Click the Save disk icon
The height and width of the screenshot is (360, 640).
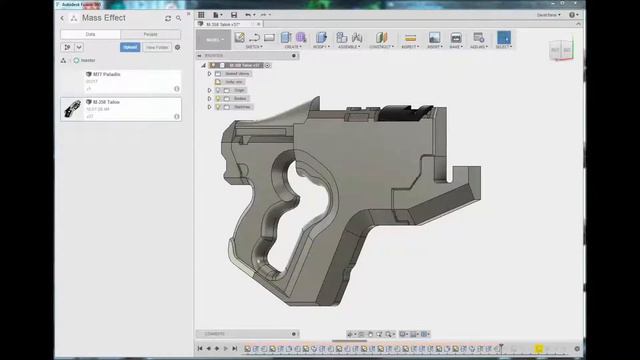[234, 15]
